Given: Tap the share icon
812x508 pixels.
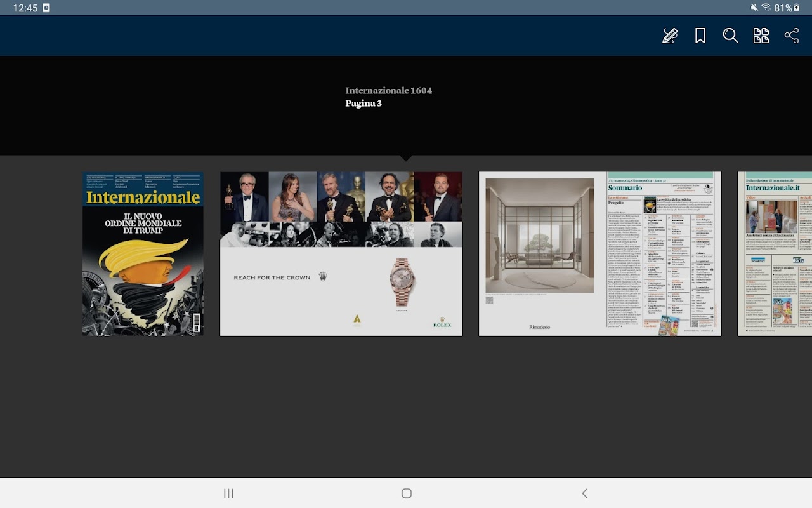Looking at the screenshot, I should pyautogui.click(x=792, y=36).
